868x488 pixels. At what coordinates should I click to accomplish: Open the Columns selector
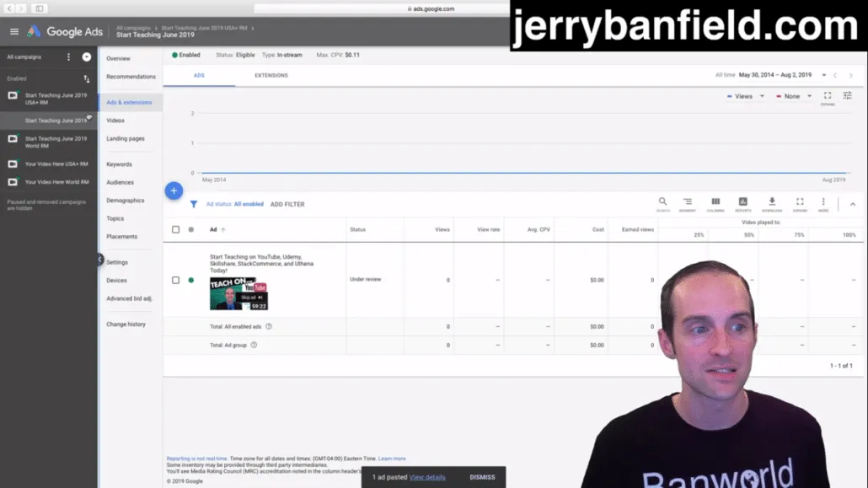[x=715, y=204]
